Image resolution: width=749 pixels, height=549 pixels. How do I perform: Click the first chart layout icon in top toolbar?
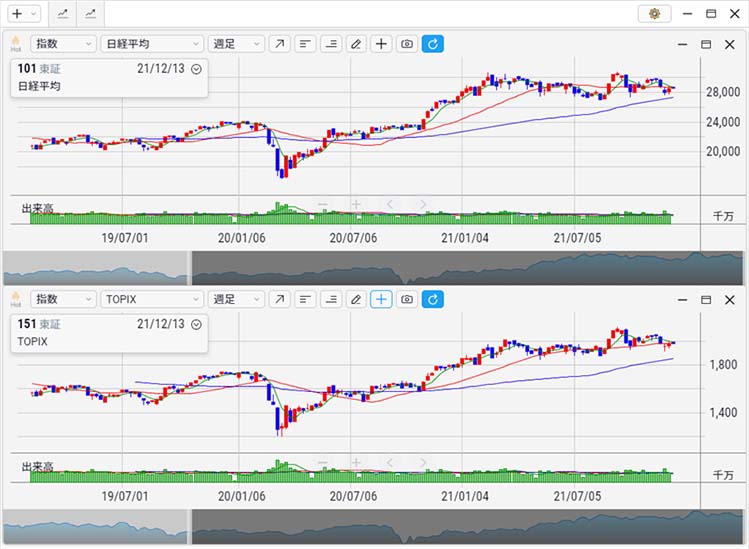pyautogui.click(x=63, y=14)
